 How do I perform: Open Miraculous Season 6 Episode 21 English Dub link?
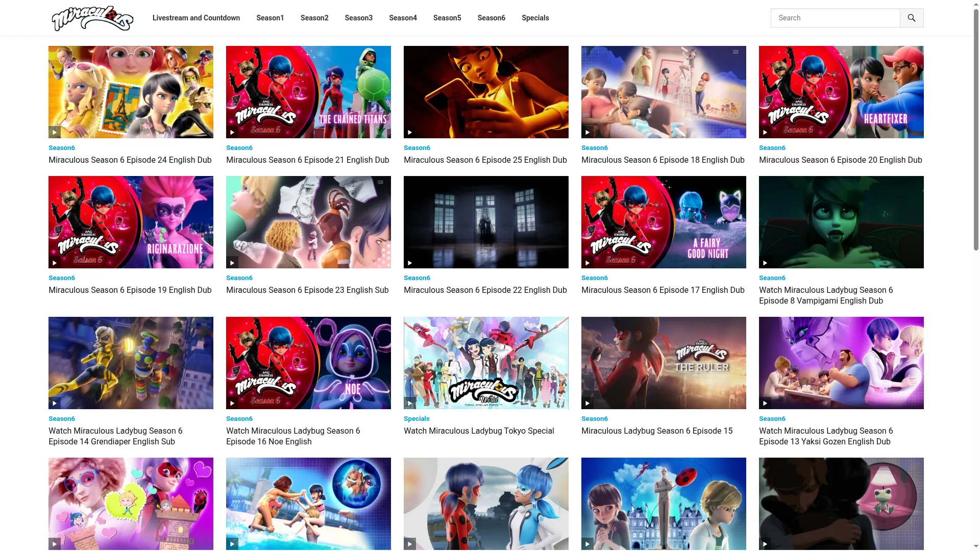coord(308,160)
